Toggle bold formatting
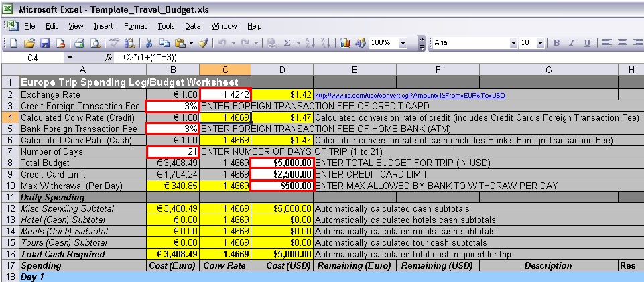 (x=556, y=43)
